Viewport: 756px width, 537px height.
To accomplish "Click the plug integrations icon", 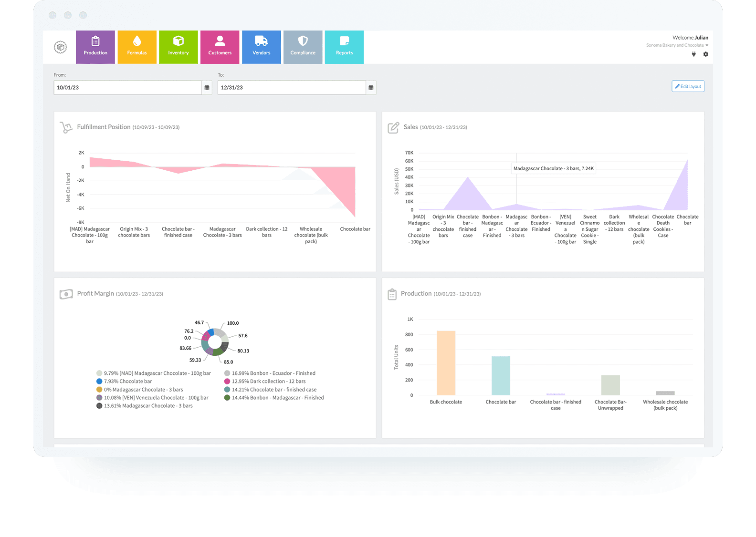I will point(693,54).
